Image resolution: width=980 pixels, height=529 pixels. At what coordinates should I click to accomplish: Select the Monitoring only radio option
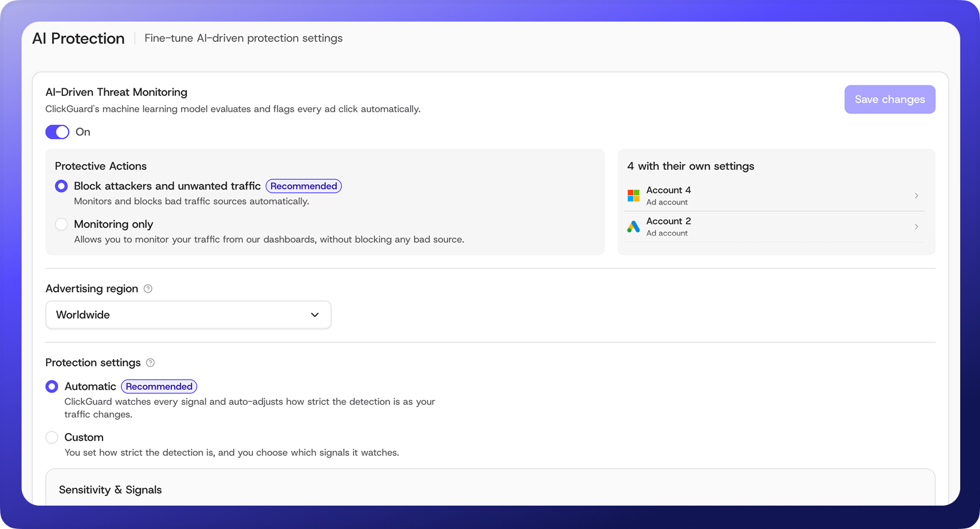point(61,224)
